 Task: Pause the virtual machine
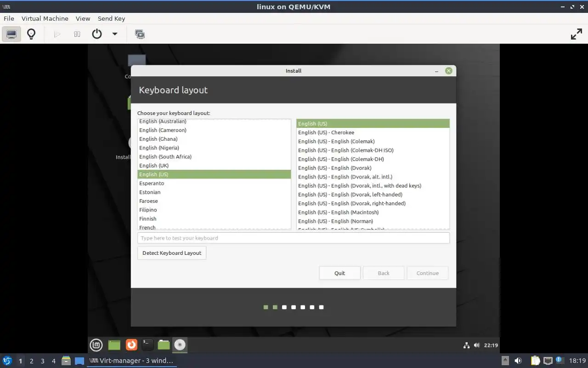77,34
